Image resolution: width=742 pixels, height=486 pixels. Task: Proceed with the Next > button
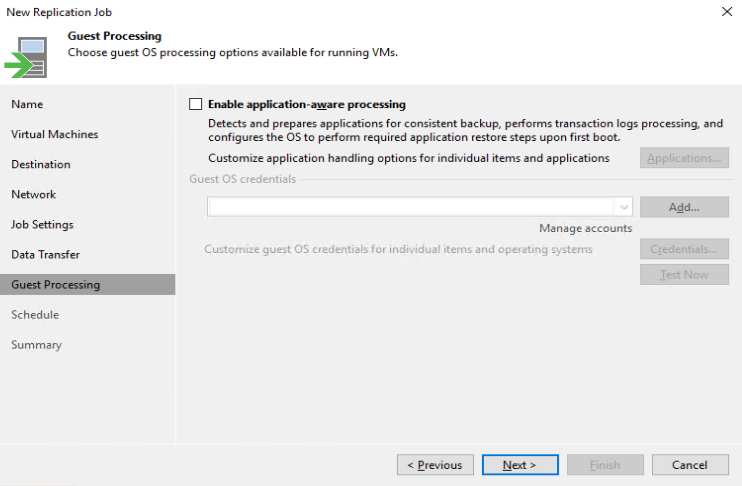tap(519, 465)
